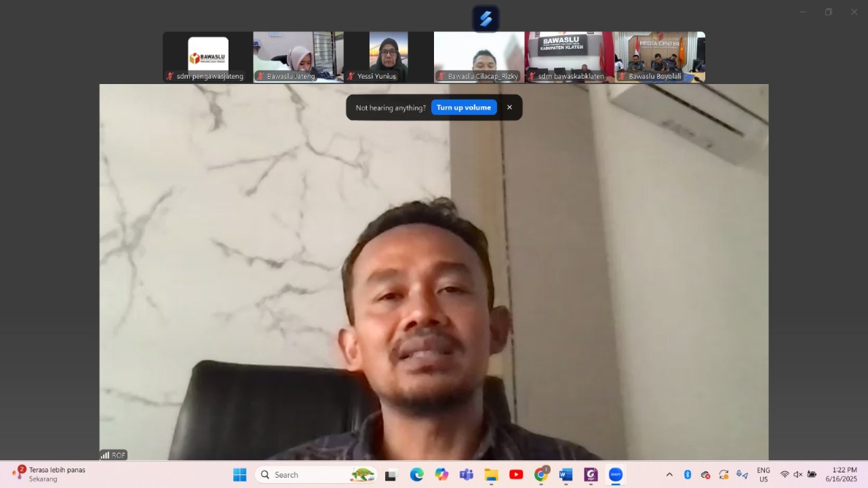Open the Copilot taskbar icon
The width and height of the screenshot is (868, 488).
[441, 475]
